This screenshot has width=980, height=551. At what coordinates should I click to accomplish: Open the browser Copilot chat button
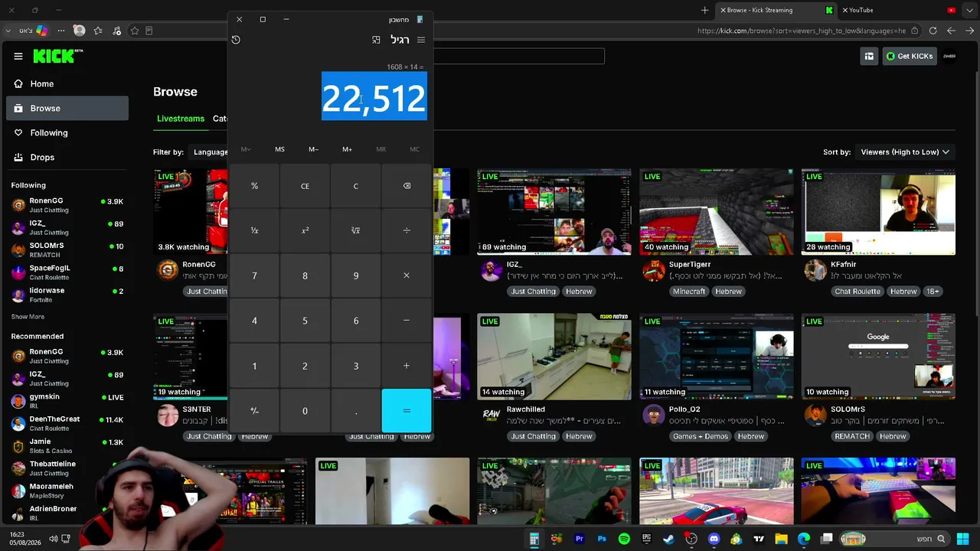point(42,31)
